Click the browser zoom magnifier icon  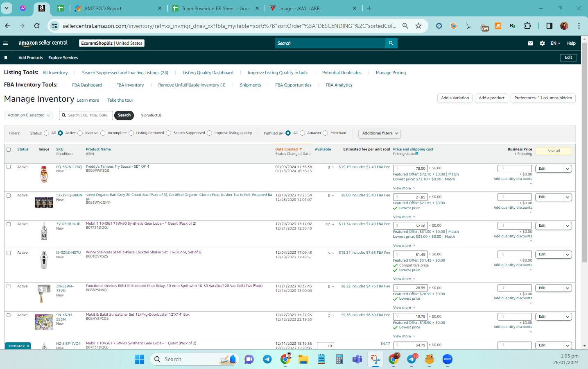pyautogui.click(x=405, y=26)
